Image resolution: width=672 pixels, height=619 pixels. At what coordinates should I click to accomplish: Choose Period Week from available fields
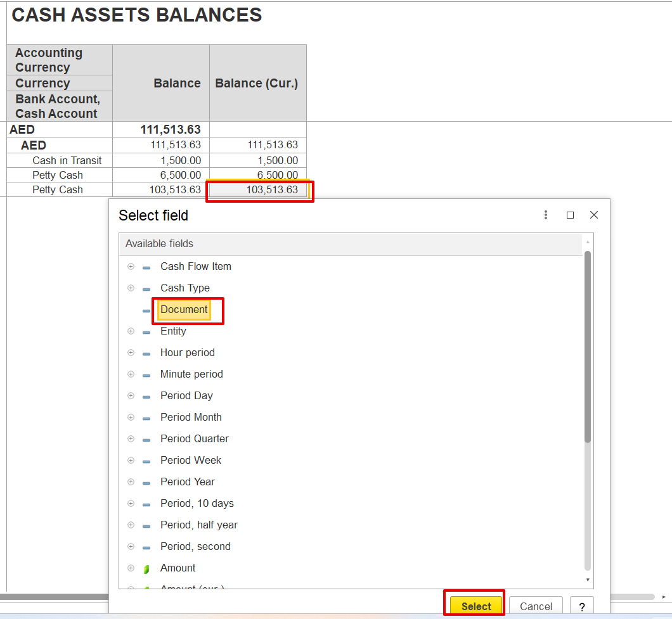190,461
